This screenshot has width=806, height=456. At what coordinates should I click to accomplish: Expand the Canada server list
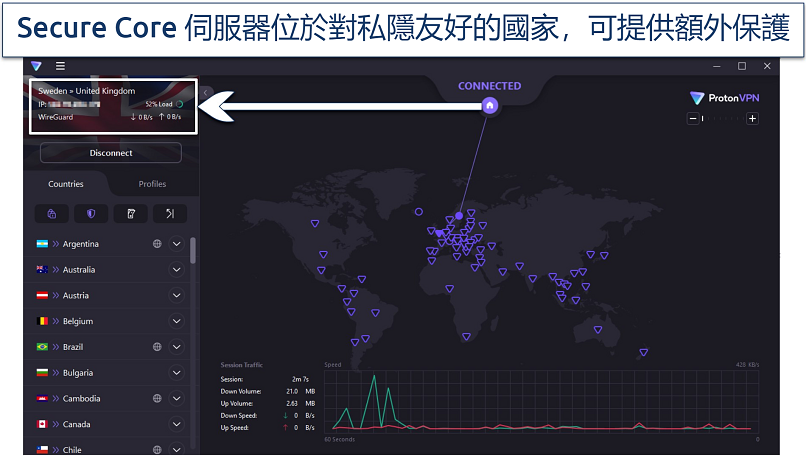[177, 424]
